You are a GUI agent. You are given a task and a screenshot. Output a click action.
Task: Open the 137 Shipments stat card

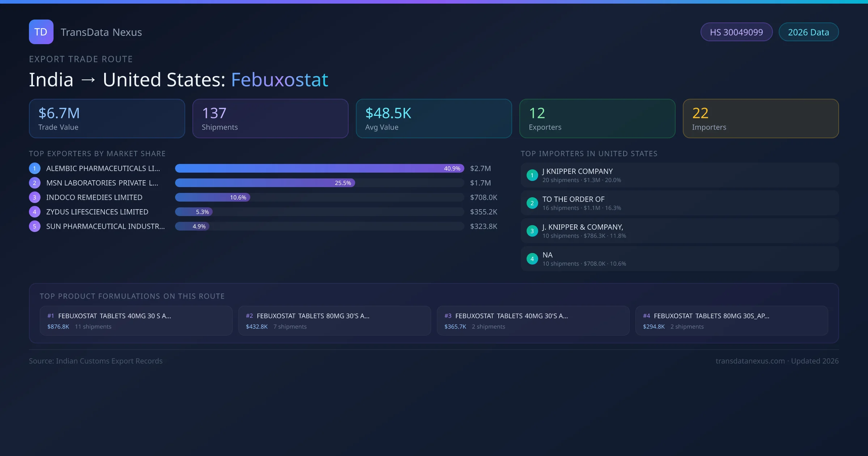tap(270, 119)
